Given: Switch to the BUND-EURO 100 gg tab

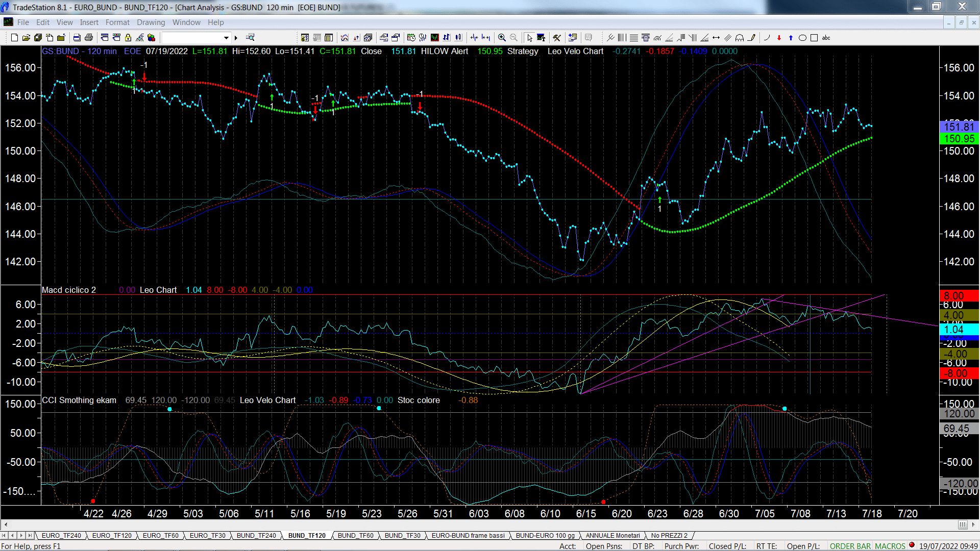Looking at the screenshot, I should click(x=545, y=536).
